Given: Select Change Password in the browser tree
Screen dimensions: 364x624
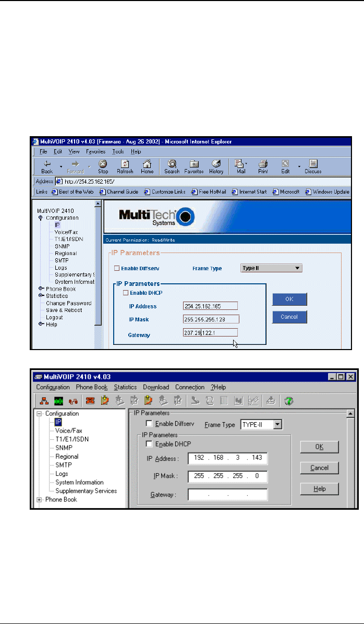Looking at the screenshot, I should 68,303.
